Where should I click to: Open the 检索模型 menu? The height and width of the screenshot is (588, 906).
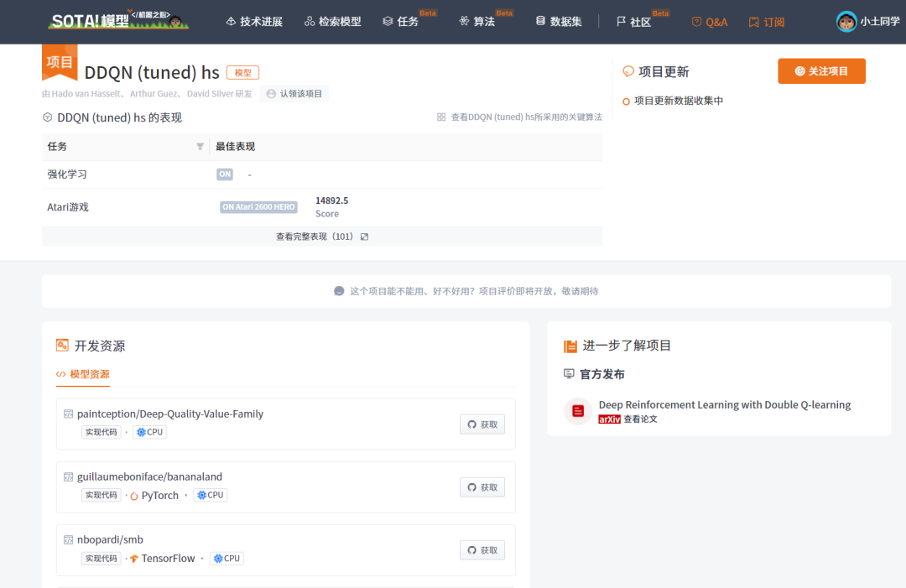(333, 21)
